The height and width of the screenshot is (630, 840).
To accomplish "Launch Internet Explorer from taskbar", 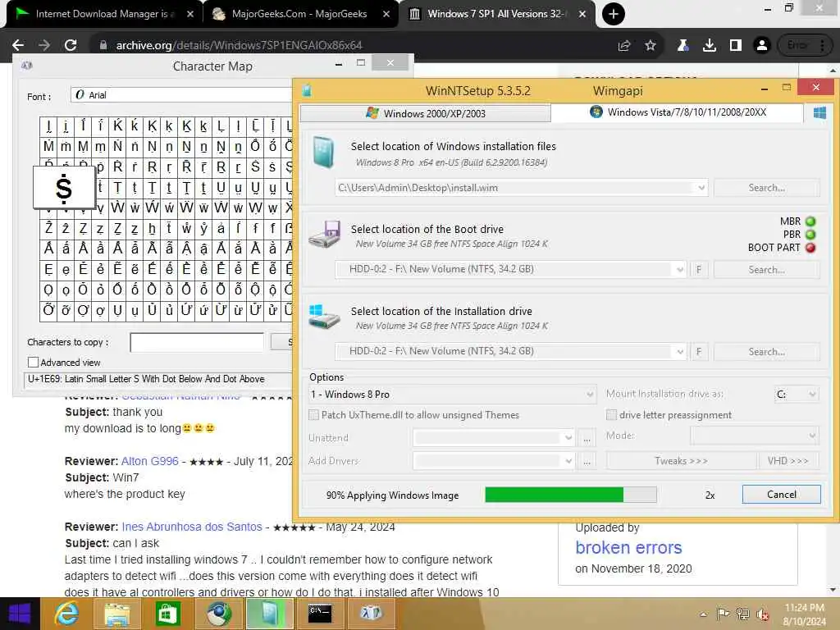I will pyautogui.click(x=66, y=614).
